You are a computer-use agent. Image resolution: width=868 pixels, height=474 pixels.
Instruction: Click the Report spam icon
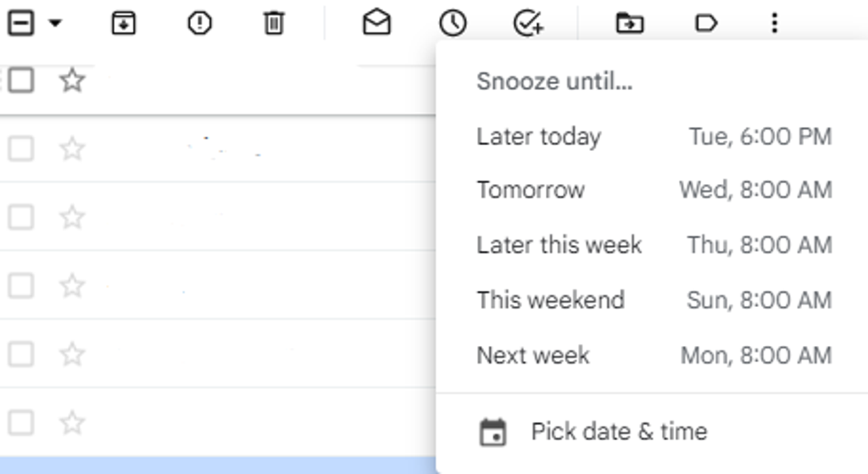click(x=199, y=23)
